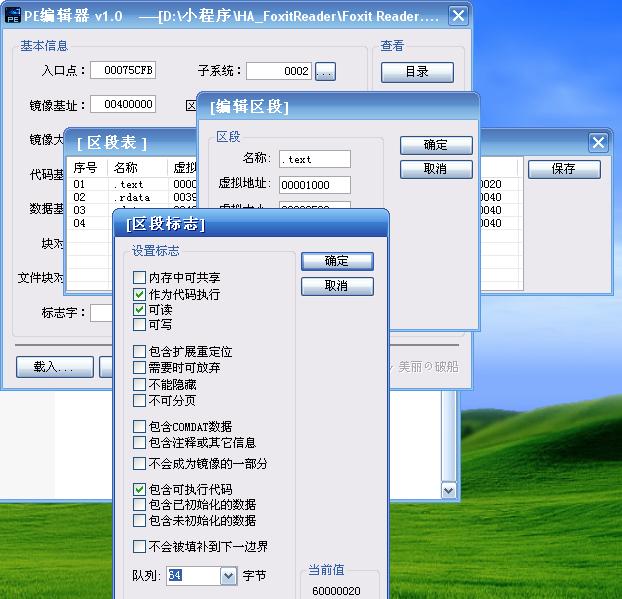Click the 载入... load button
This screenshot has height=599, width=622.
coord(55,367)
